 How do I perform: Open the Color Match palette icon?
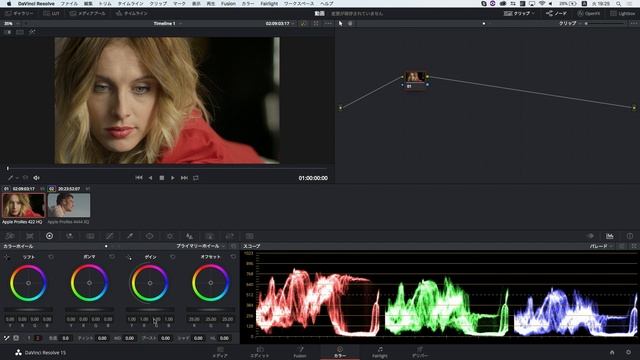tap(30, 236)
